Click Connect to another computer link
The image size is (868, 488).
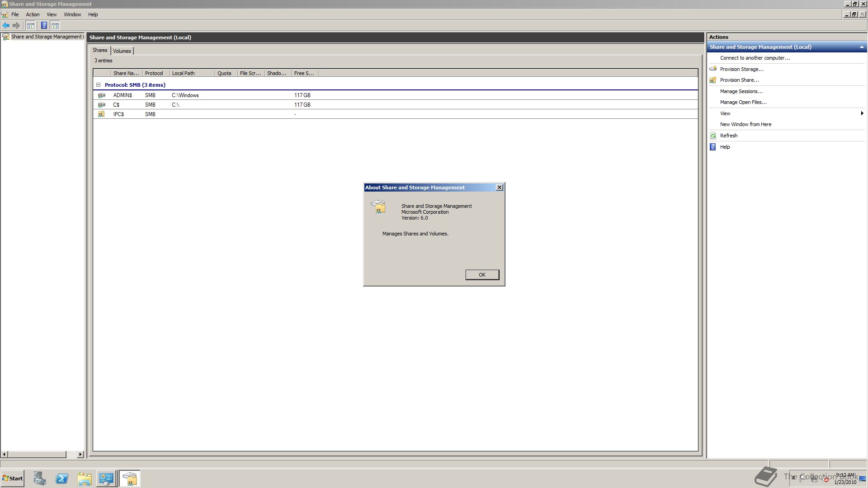pos(755,58)
